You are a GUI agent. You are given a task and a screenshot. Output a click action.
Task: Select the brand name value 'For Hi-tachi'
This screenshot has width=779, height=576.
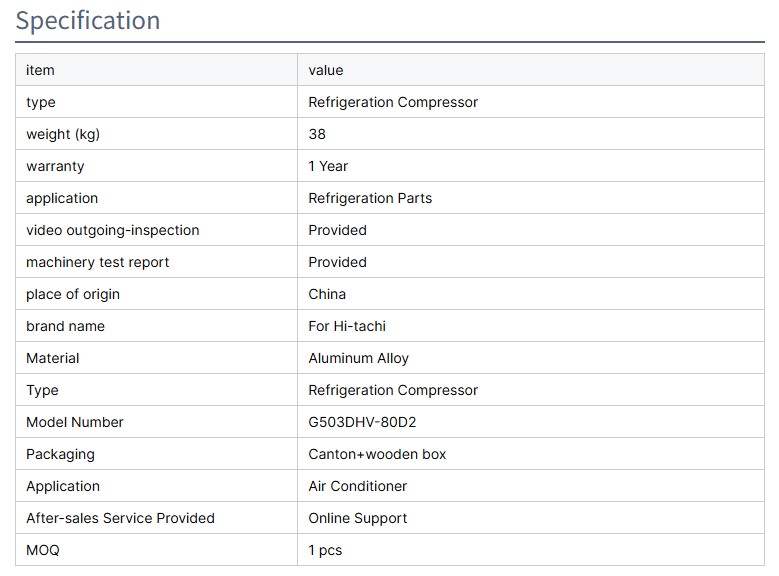(347, 326)
